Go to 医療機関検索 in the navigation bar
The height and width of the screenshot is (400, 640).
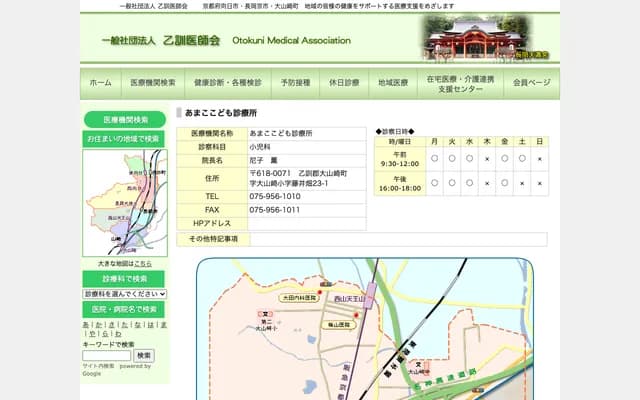[153, 83]
